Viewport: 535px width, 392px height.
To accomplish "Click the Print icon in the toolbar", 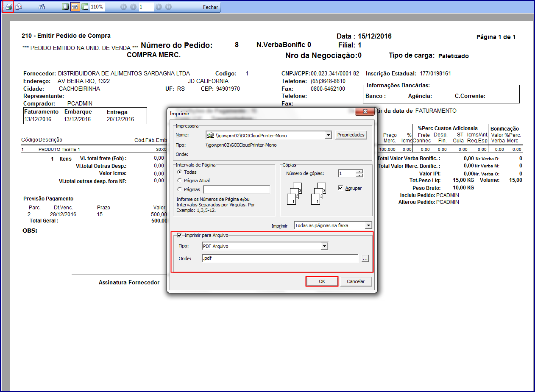I will [x=8, y=7].
